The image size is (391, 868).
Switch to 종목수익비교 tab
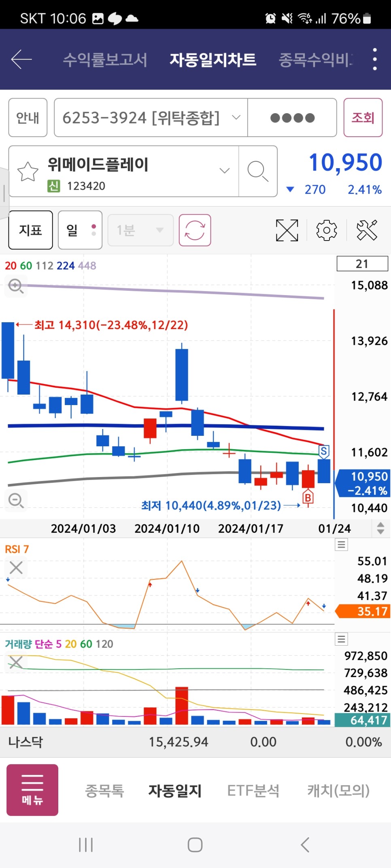click(316, 59)
